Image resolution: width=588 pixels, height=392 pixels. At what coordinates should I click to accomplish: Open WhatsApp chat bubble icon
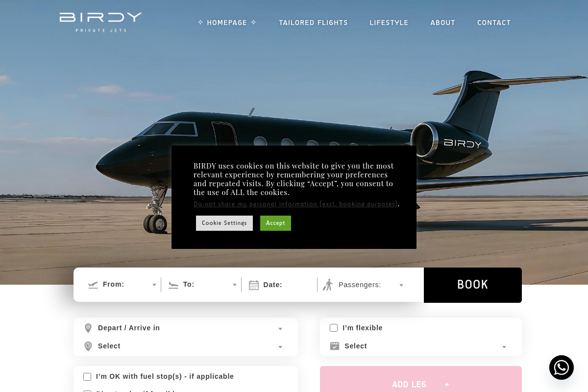562,367
